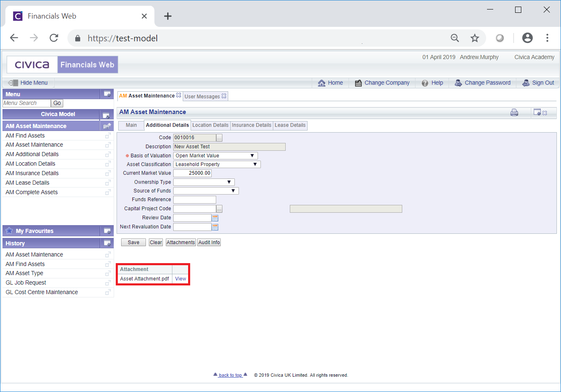561x392 pixels.
Task: Open AM Lease Details menu item
Action: tap(27, 183)
